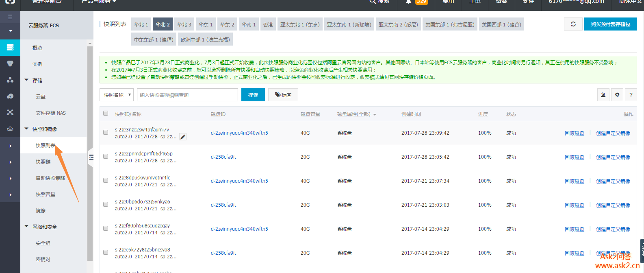Screen dimensions: 644x273
Task: Collapse the 存储 tree section
Action: [27, 80]
